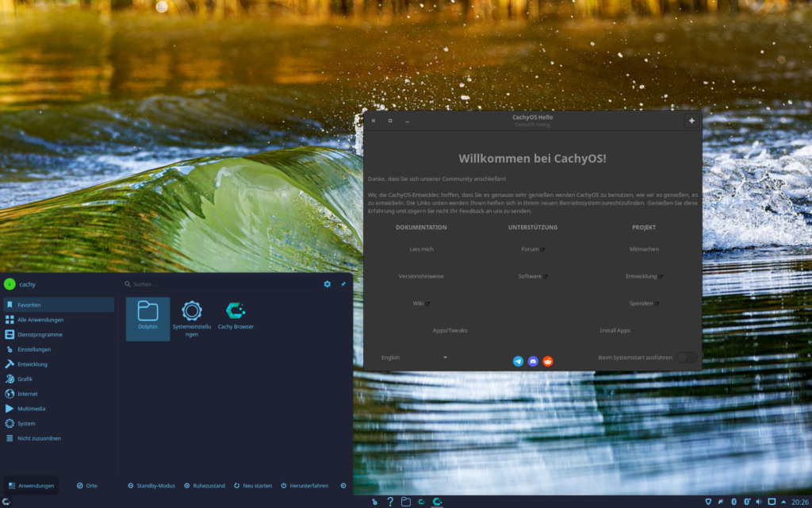Click the Herunterfahren button
This screenshot has width=812, height=508.
(304, 486)
